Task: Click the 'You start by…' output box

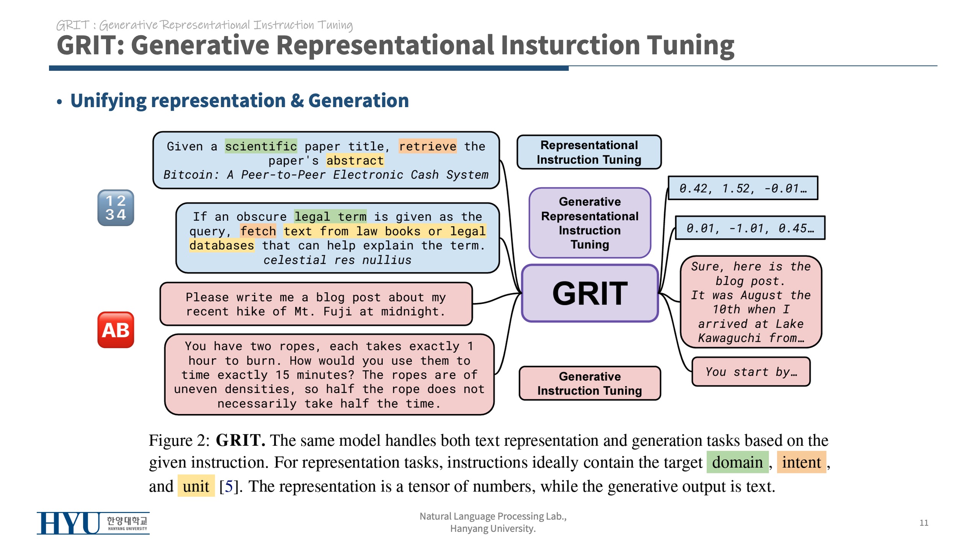Action: pyautogui.click(x=751, y=372)
